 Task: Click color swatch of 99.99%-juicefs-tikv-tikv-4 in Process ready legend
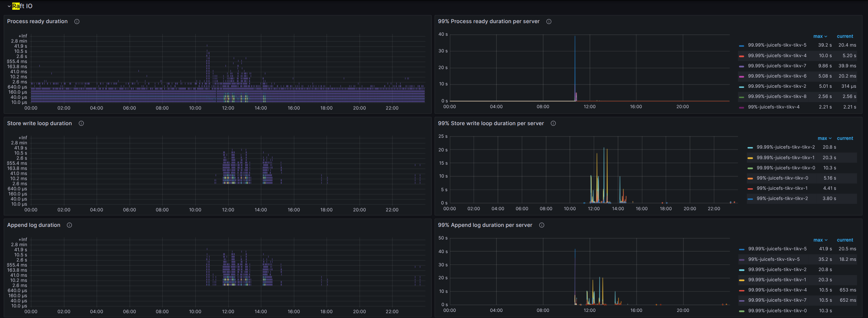tap(741, 56)
